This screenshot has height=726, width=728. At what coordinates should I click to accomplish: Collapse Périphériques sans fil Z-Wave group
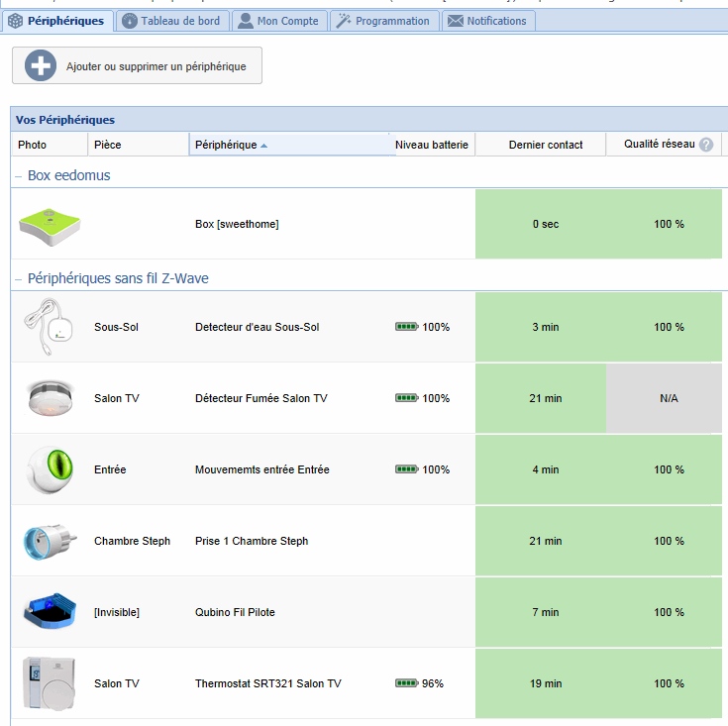coord(19,279)
